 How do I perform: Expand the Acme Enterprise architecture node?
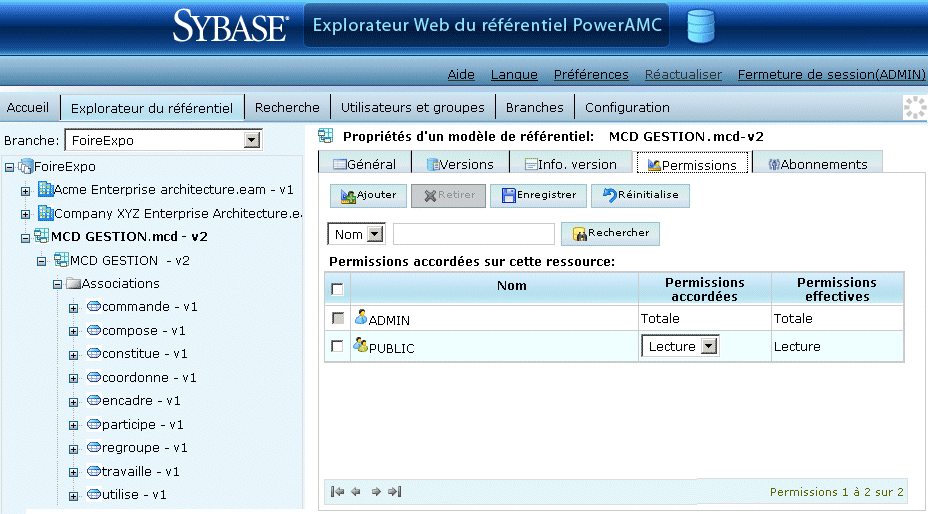(25, 191)
